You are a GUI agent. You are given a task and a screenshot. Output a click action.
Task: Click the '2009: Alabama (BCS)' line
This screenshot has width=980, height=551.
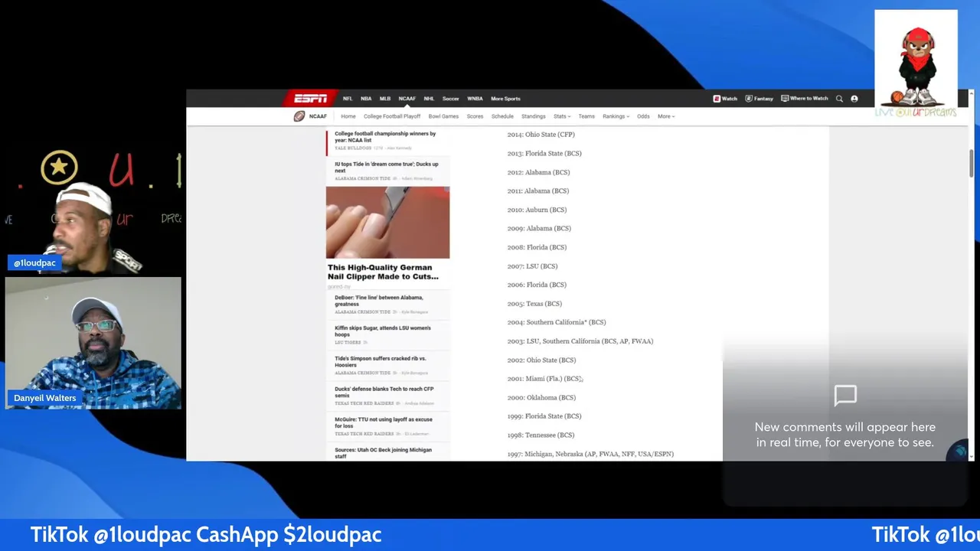pyautogui.click(x=539, y=228)
